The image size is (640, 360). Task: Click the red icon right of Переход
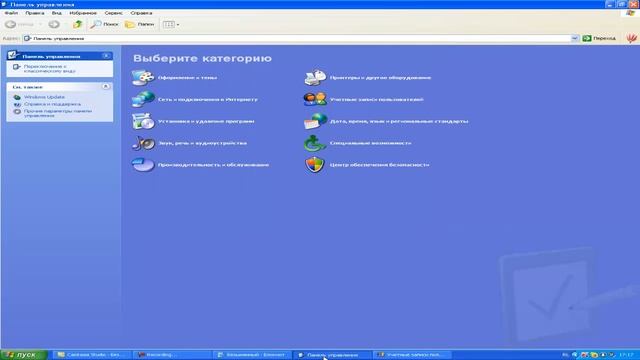pos(631,38)
